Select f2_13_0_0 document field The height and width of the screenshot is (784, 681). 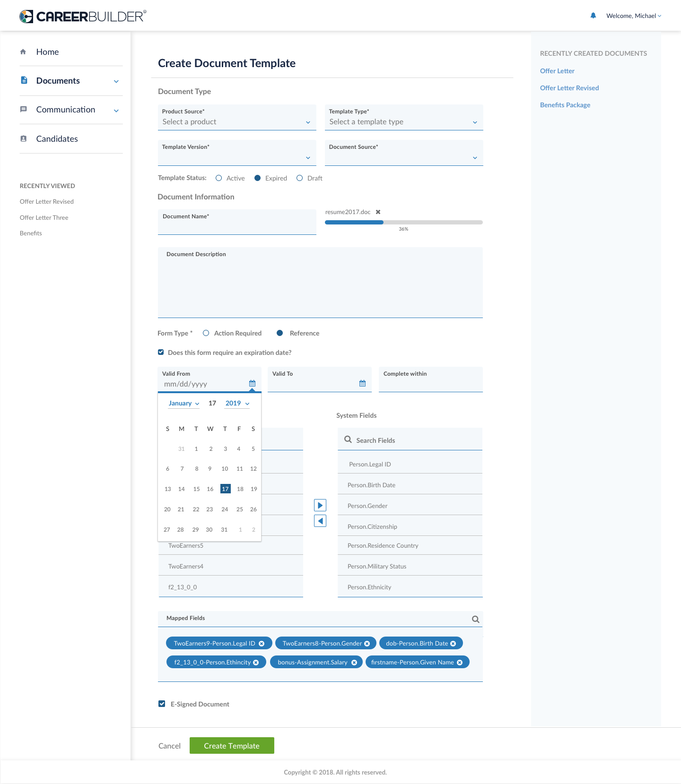click(x=231, y=587)
